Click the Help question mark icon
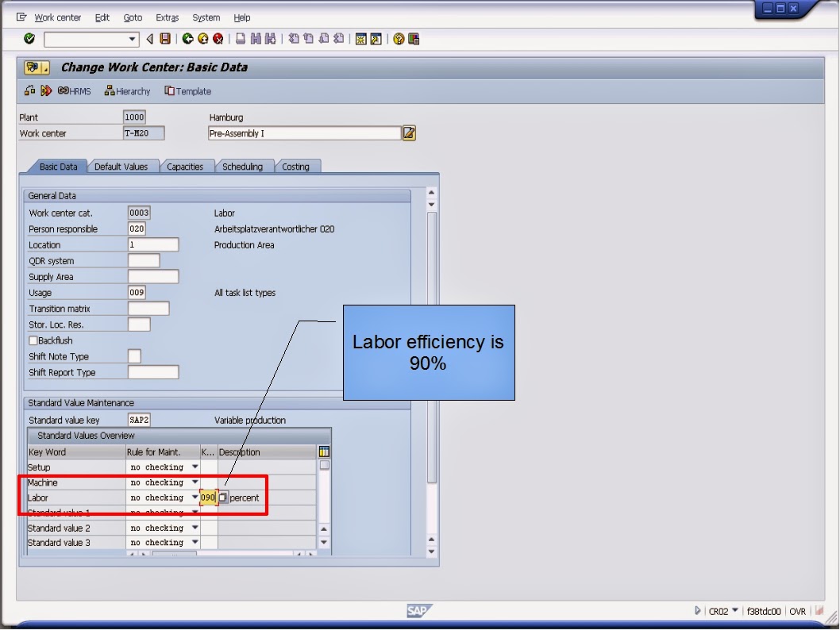Screen dimensions: 840x630 398,38
